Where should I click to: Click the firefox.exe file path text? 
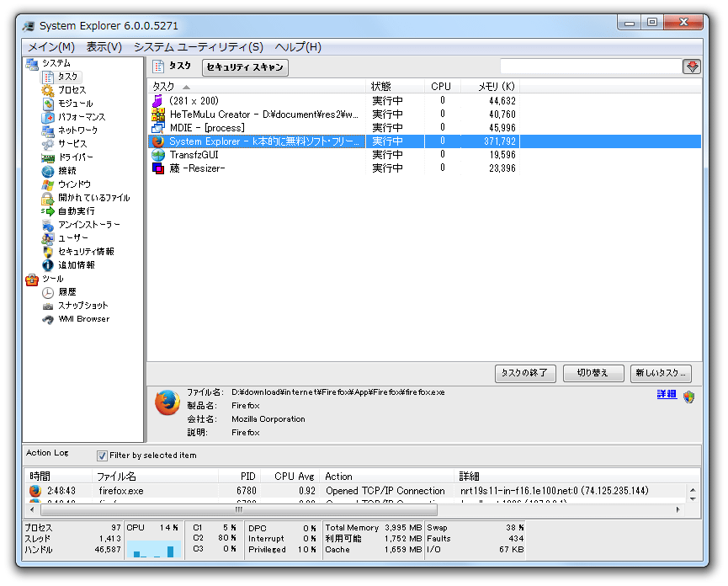coord(338,392)
